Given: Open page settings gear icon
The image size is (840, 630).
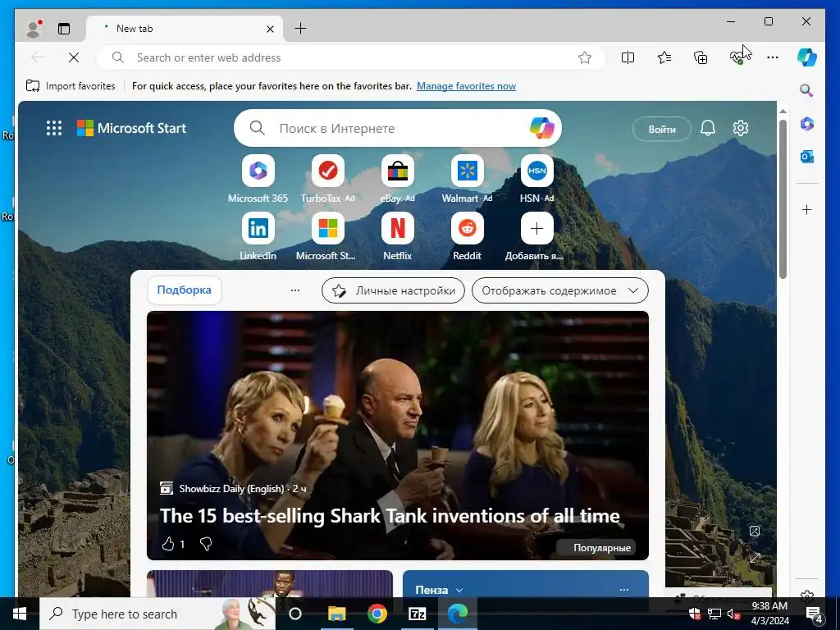Looking at the screenshot, I should 741,128.
